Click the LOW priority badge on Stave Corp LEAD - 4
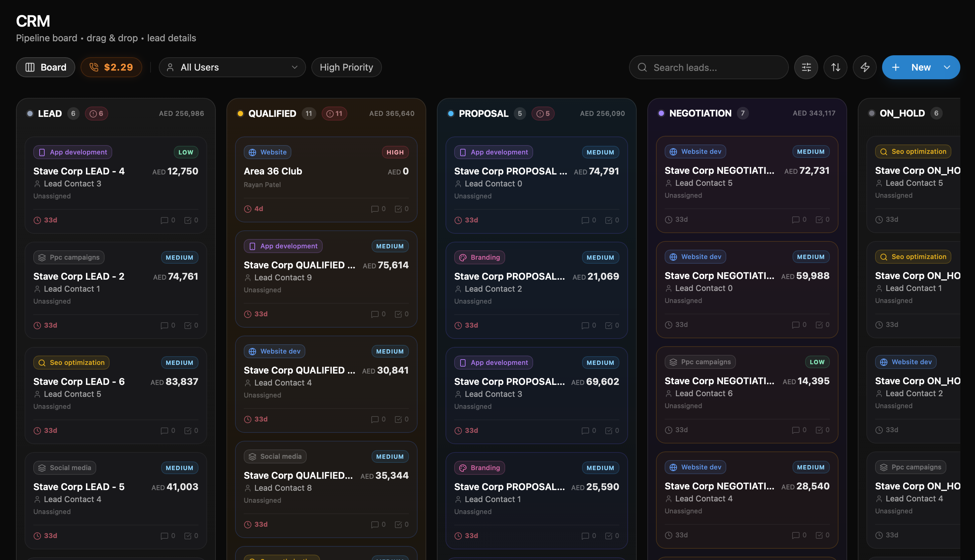 (x=186, y=152)
